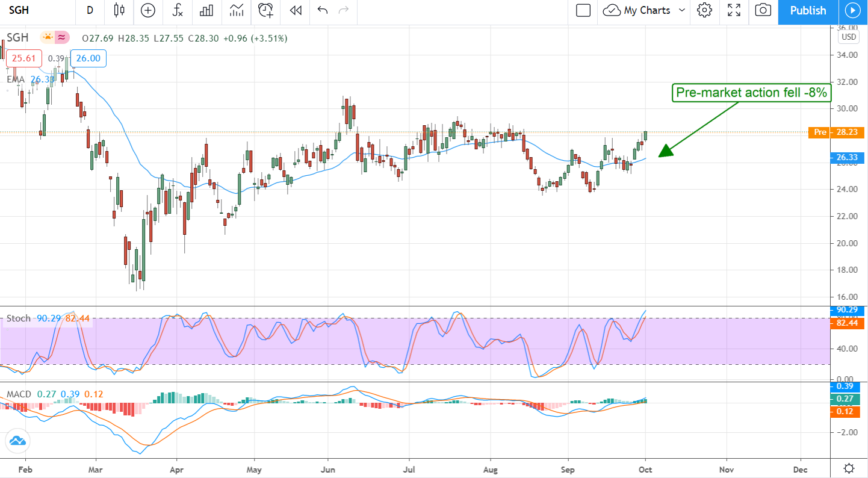Image resolution: width=868 pixels, height=478 pixels.
Task: Undo the last chart action
Action: (x=322, y=10)
